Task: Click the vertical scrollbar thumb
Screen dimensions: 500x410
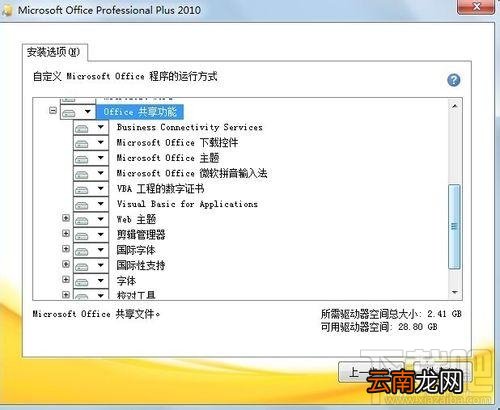Action: pyautogui.click(x=454, y=227)
